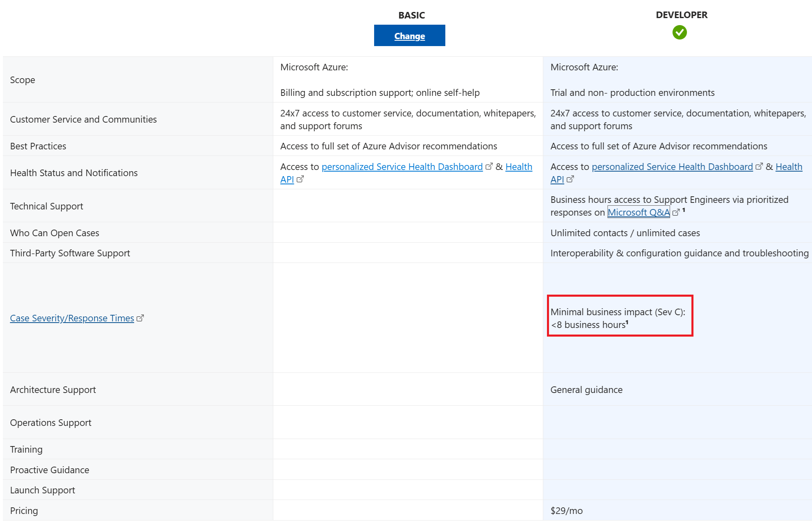Click the Launch Support row label
The height and width of the screenshot is (523, 812).
click(42, 490)
